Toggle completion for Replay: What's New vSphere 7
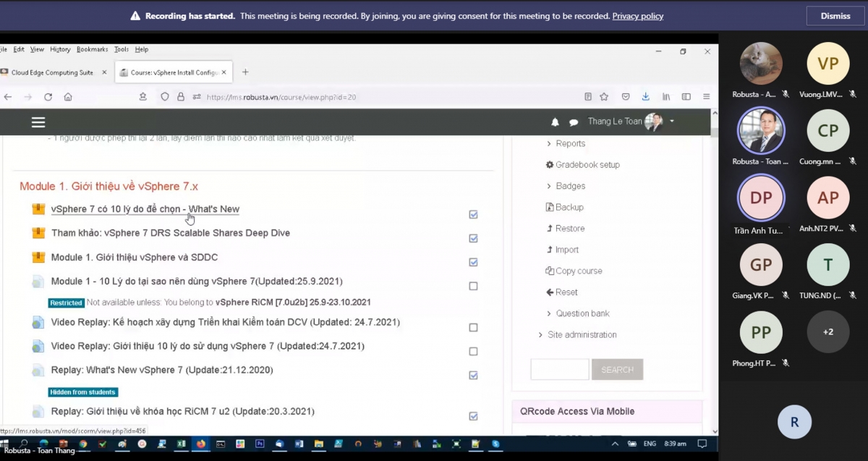 tap(473, 375)
